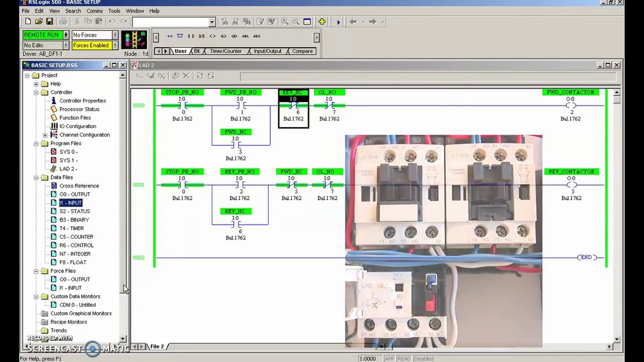Click the Zoom In magnifier icon
Screen dimensions: 644x362
pyautogui.click(x=285, y=22)
